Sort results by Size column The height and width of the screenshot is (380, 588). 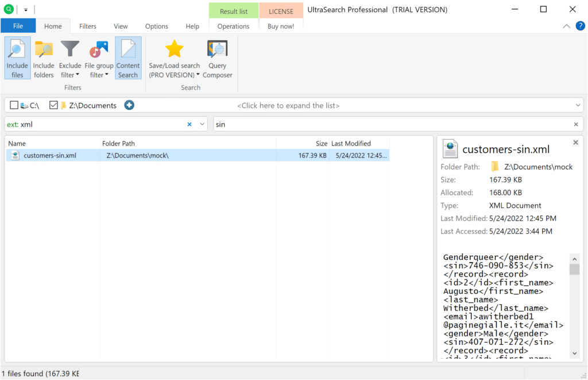(303, 144)
